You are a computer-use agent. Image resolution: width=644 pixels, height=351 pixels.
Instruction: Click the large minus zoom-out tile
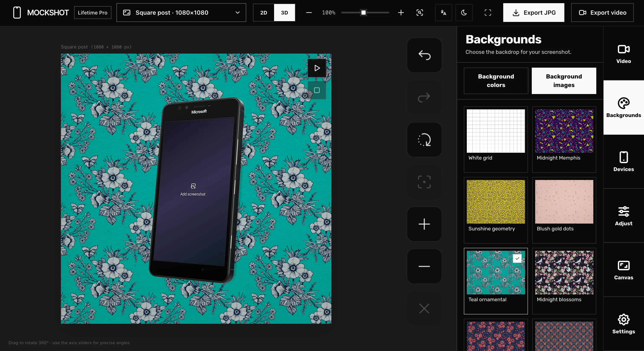(424, 266)
